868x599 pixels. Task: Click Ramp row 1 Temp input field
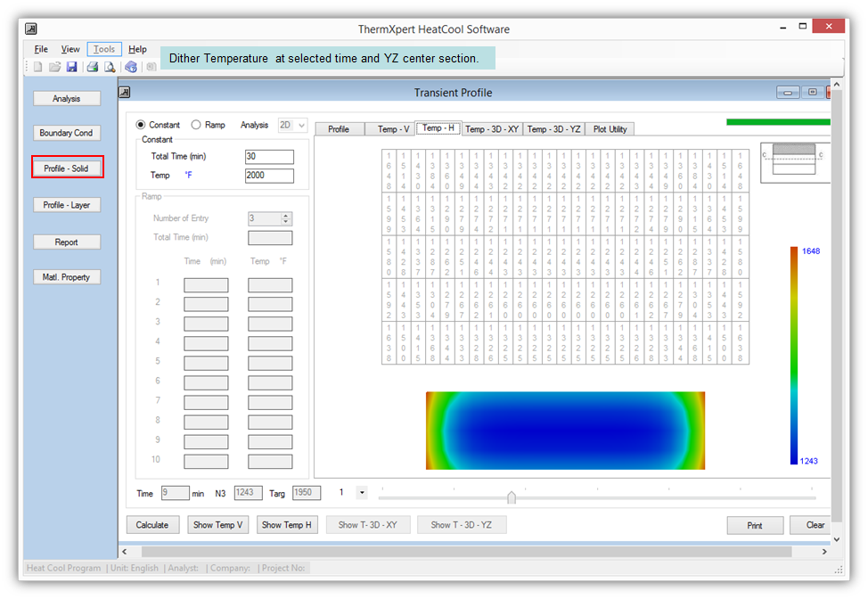(x=270, y=285)
